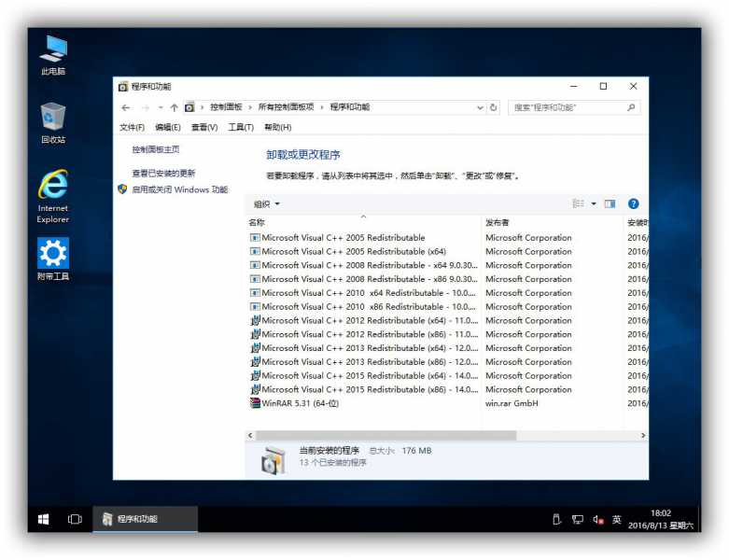Open the 此电脑 desktop icon
The width and height of the screenshot is (729, 560).
click(53, 55)
